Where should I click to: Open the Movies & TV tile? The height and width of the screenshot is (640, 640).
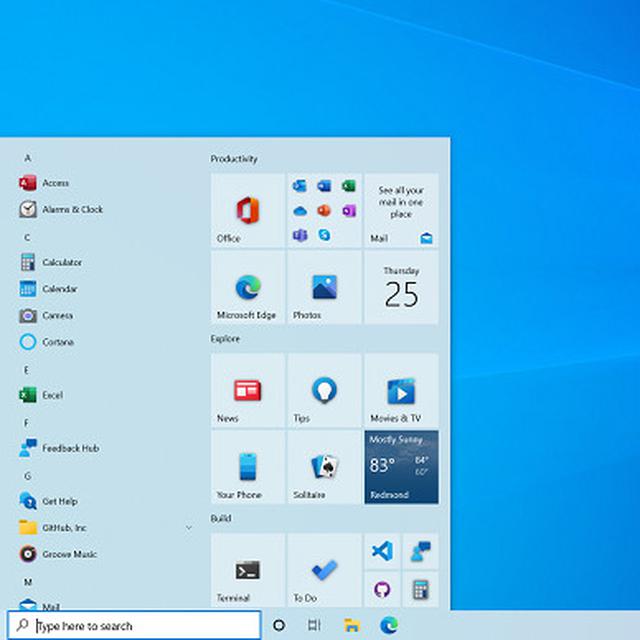(x=401, y=391)
